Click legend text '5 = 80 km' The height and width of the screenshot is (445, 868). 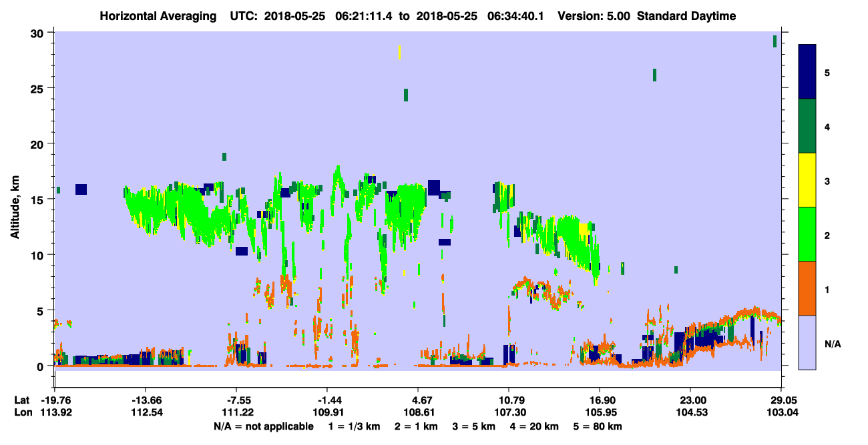click(599, 426)
